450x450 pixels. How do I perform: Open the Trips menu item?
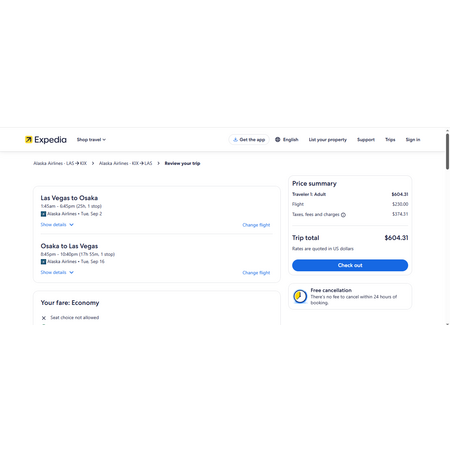point(390,140)
